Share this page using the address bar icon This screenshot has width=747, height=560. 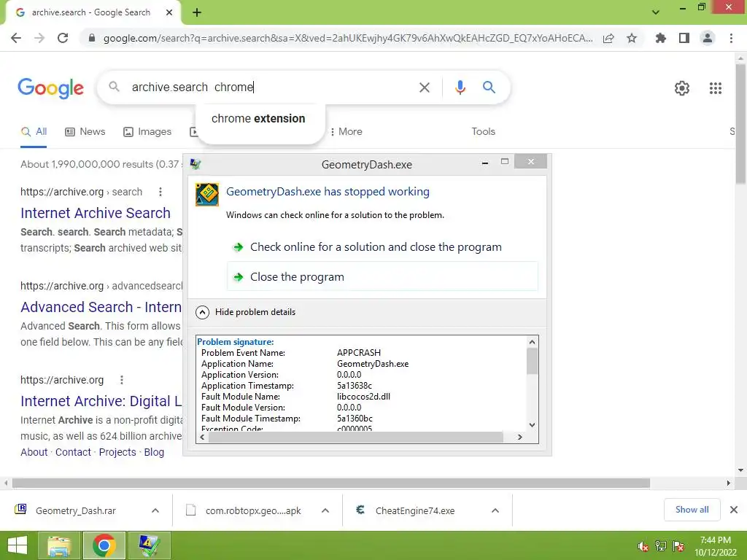(608, 38)
